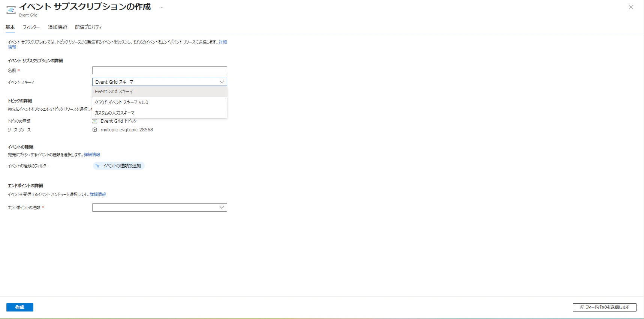
Task: Select the 基本 tab
Action: pos(10,27)
